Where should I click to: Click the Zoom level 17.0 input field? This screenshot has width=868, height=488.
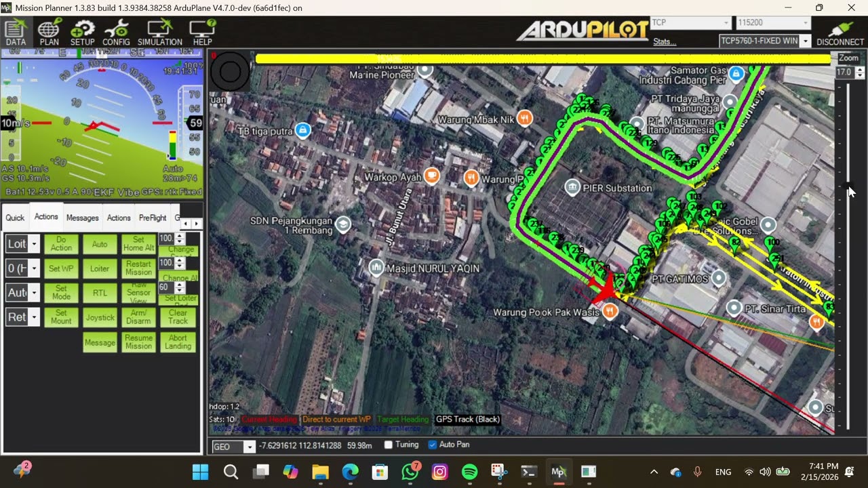point(844,72)
